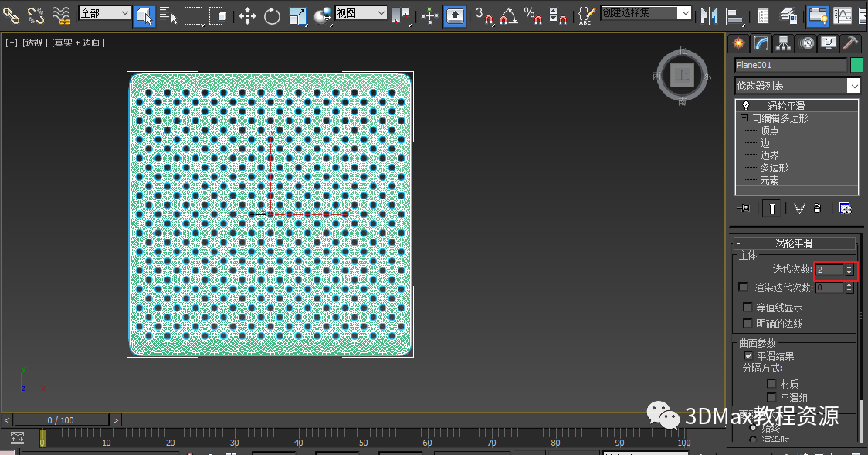Enable 等值线显示 checkbox
The image size is (868, 455).
748,307
